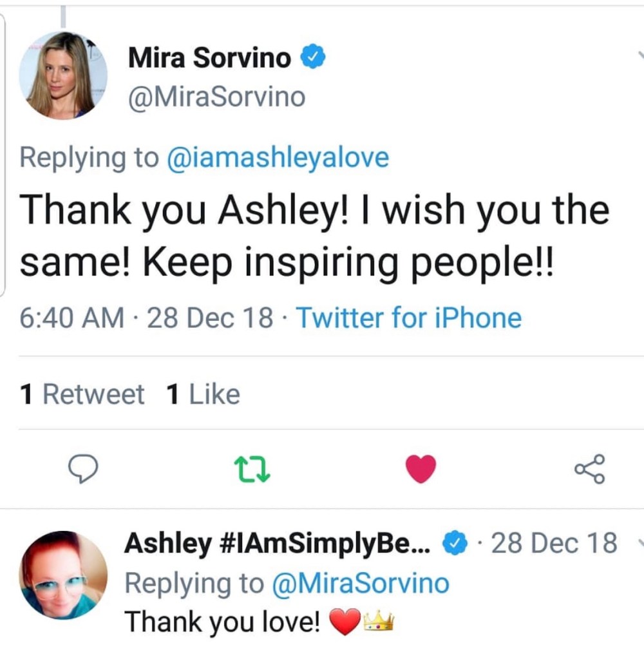Click Mira Sorvino's blue verified badge

click(x=313, y=58)
